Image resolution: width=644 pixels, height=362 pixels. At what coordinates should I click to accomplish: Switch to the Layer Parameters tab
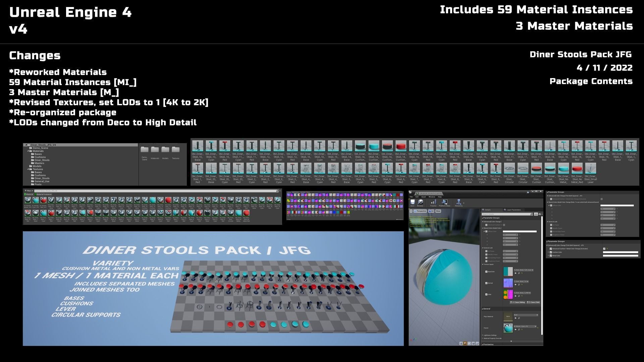tap(513, 210)
